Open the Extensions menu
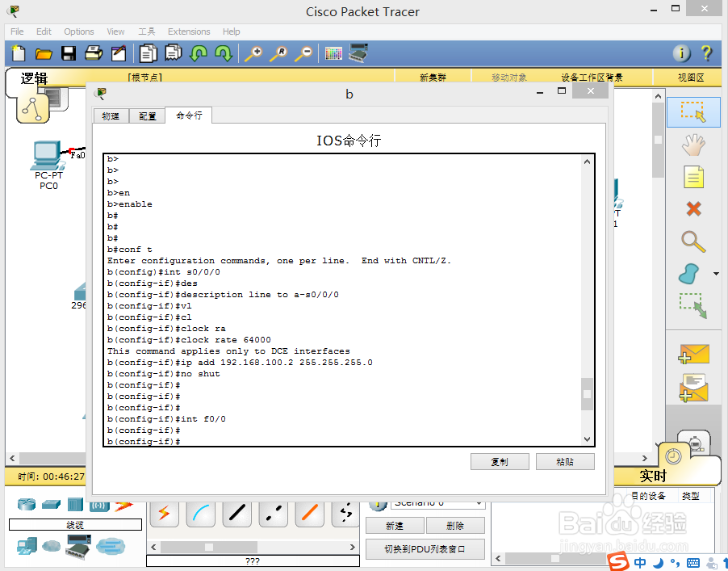Image resolution: width=728 pixels, height=571 pixels. [189, 31]
